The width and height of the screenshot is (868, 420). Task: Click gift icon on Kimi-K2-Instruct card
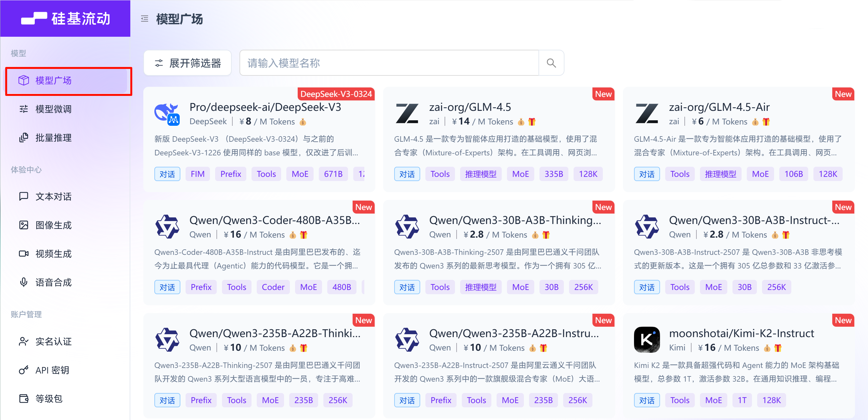click(x=778, y=348)
